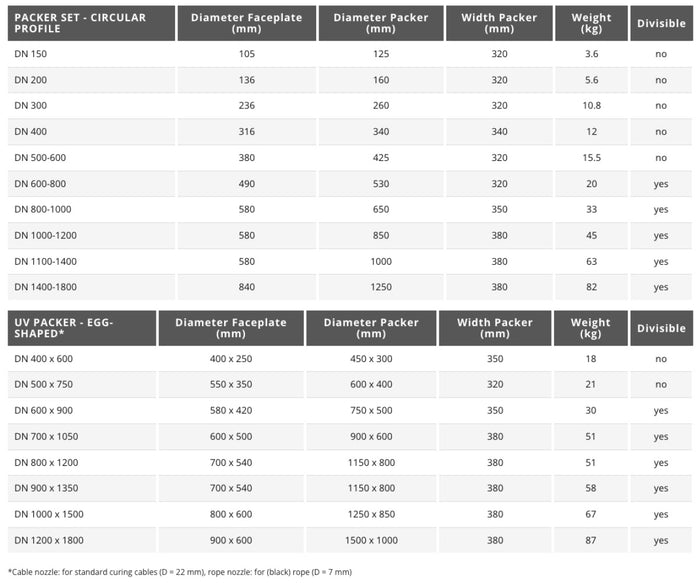
Task: Click the 1000 diameter packer cell
Action: [x=381, y=261]
